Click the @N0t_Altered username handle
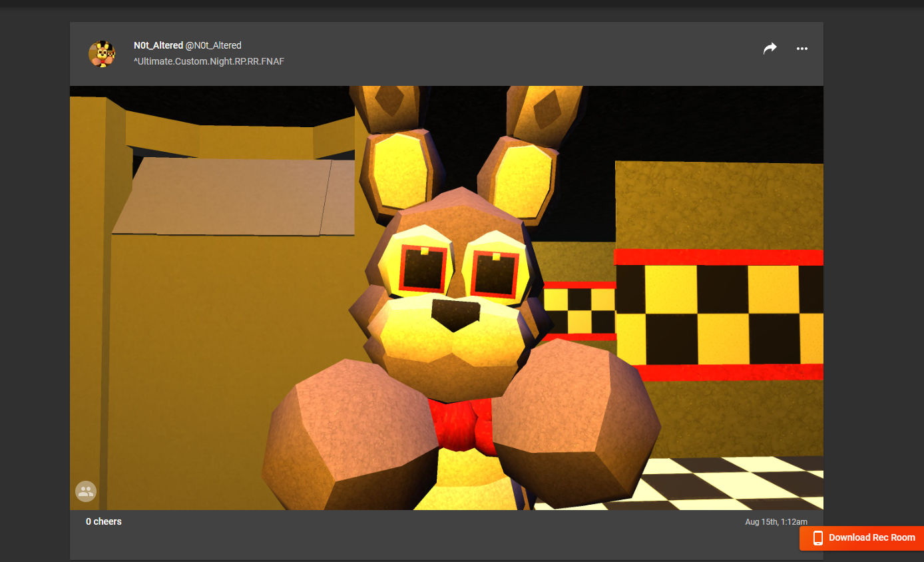Screen dimensions: 924x562 click(213, 45)
